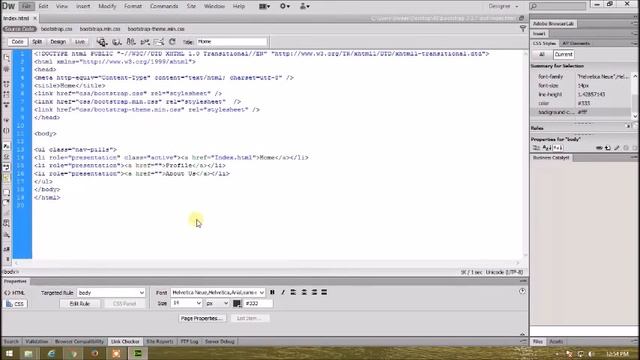Viewport: 640px width, 360px height.
Task: Open the Format menu
Action: [133, 6]
